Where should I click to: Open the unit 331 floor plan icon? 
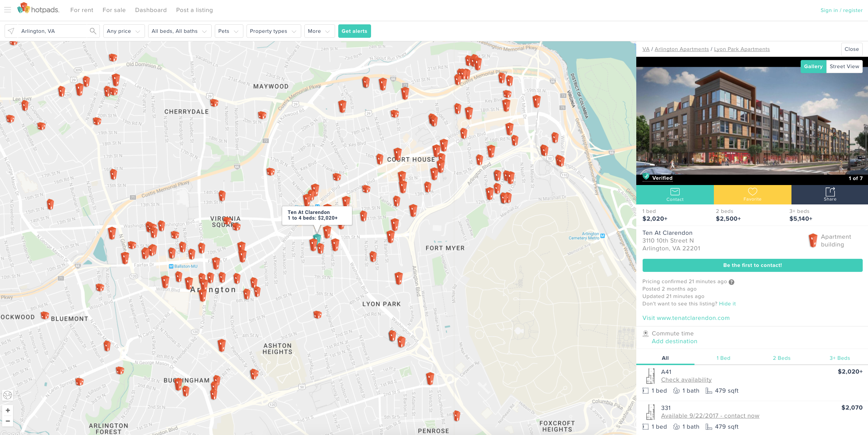tap(650, 412)
